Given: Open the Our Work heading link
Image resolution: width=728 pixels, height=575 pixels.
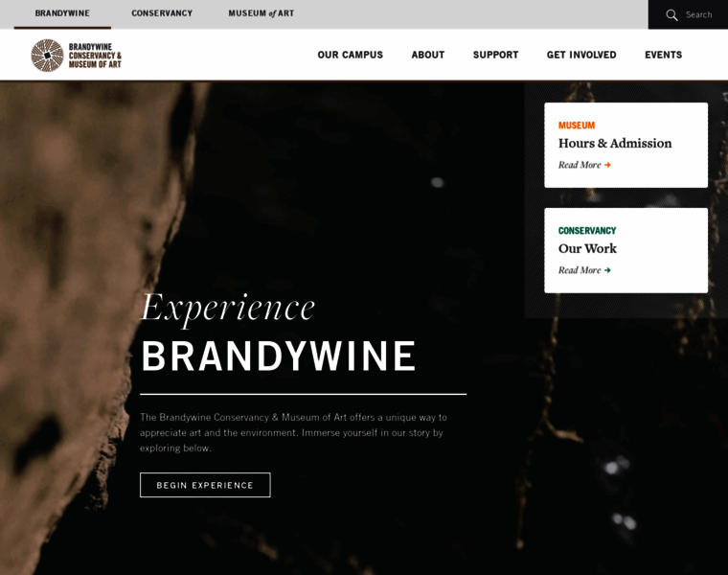Looking at the screenshot, I should pos(587,248).
